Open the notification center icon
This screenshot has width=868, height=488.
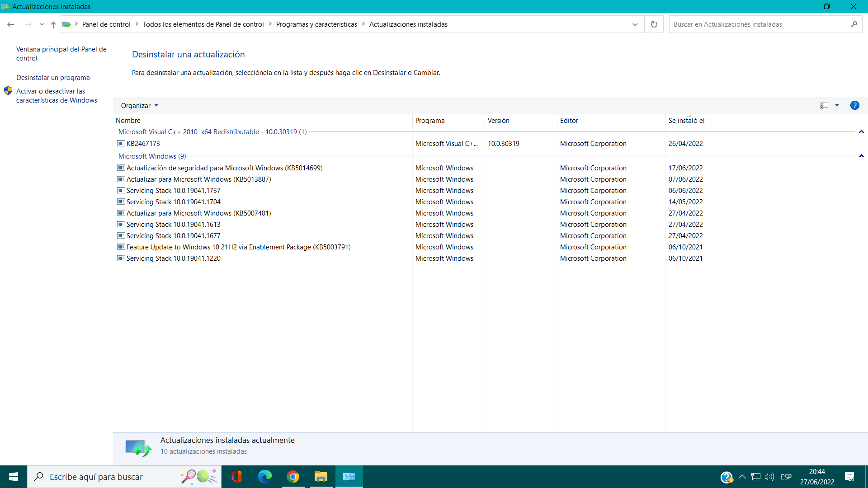click(x=849, y=477)
